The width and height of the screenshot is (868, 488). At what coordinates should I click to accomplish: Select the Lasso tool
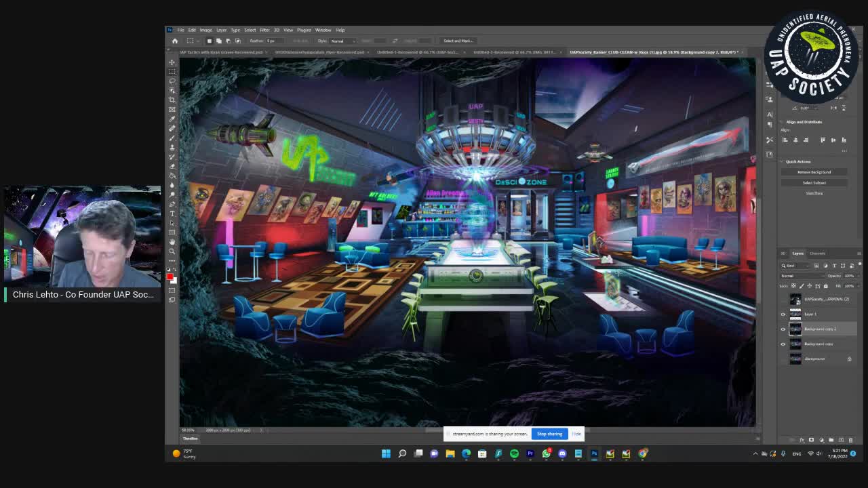tap(172, 81)
